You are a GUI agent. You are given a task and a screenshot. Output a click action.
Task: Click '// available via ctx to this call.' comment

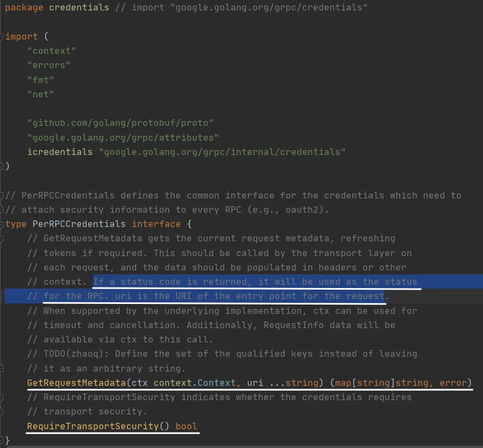[120, 340]
